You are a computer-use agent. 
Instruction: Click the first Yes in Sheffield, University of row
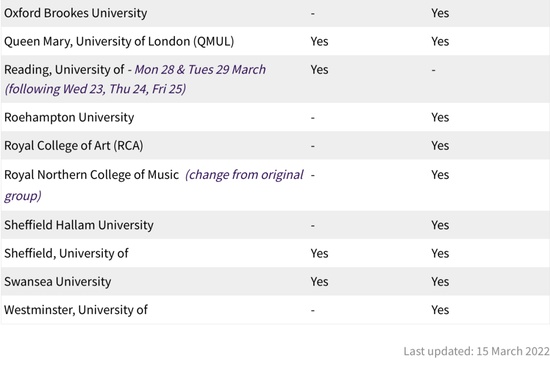[319, 253]
